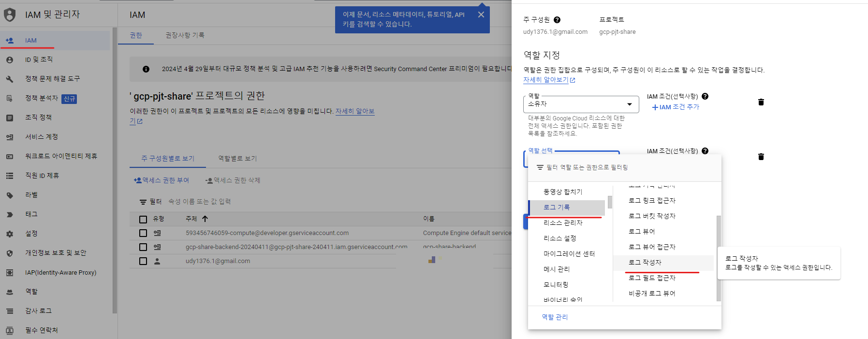Click help icon next to 주 구성원
Screen dimensions: 868x339
click(557, 20)
